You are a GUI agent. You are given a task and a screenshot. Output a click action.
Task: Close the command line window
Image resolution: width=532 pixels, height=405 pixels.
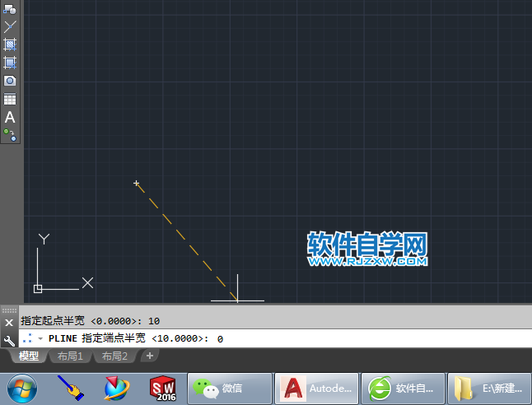[9, 323]
